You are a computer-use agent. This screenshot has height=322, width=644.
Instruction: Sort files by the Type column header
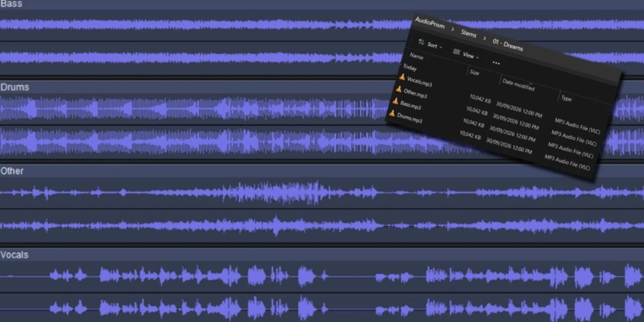566,98
